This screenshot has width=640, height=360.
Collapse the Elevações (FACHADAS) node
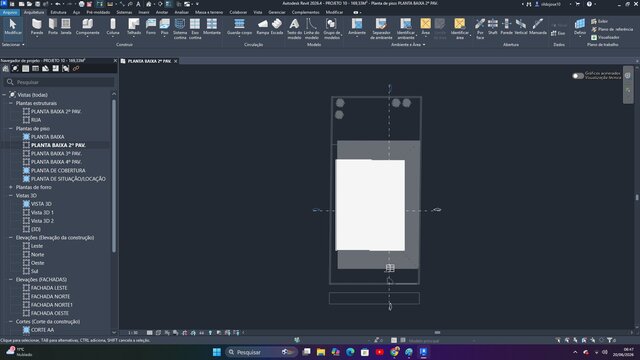[x=11, y=280]
